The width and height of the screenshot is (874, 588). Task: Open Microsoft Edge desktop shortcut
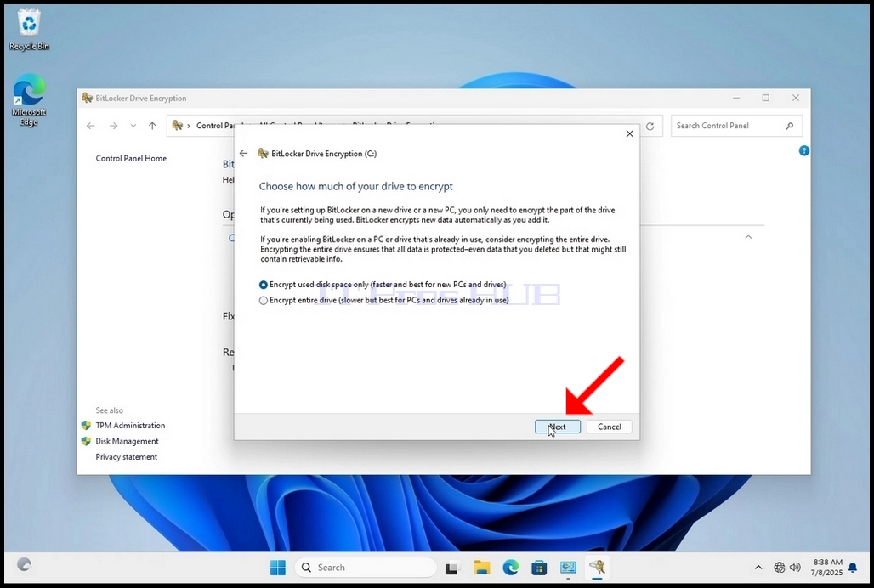29,101
